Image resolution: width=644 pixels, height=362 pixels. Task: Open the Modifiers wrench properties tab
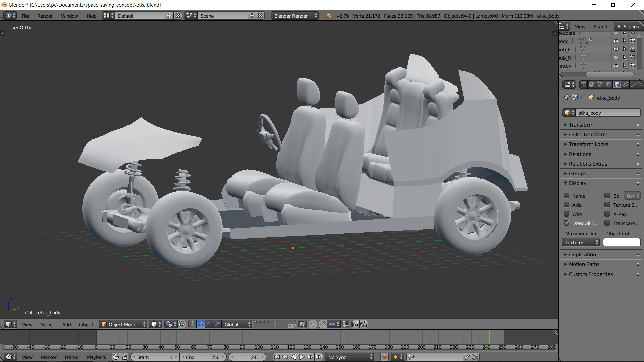(x=634, y=85)
